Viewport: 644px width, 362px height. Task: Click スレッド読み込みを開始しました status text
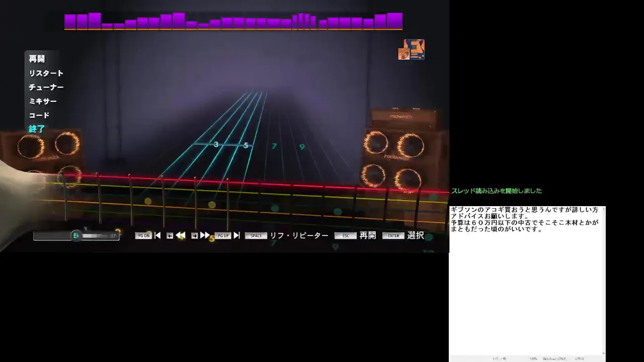[x=497, y=191]
